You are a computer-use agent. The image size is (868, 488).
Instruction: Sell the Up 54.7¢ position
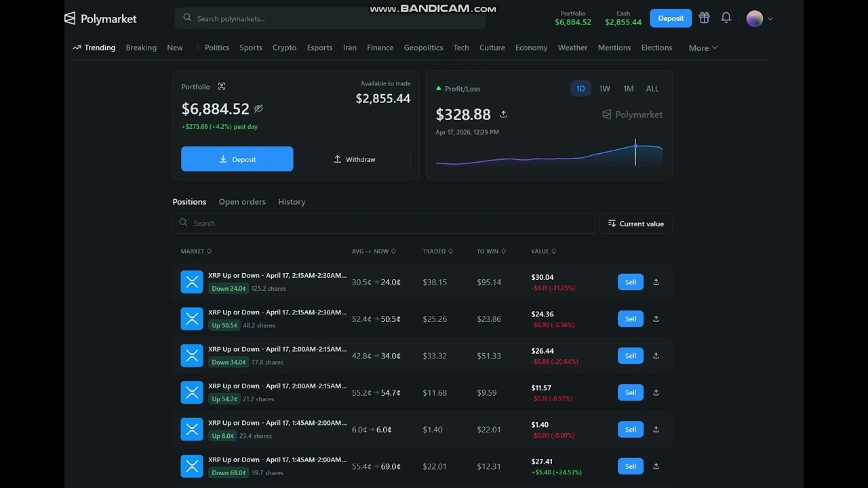coord(631,392)
